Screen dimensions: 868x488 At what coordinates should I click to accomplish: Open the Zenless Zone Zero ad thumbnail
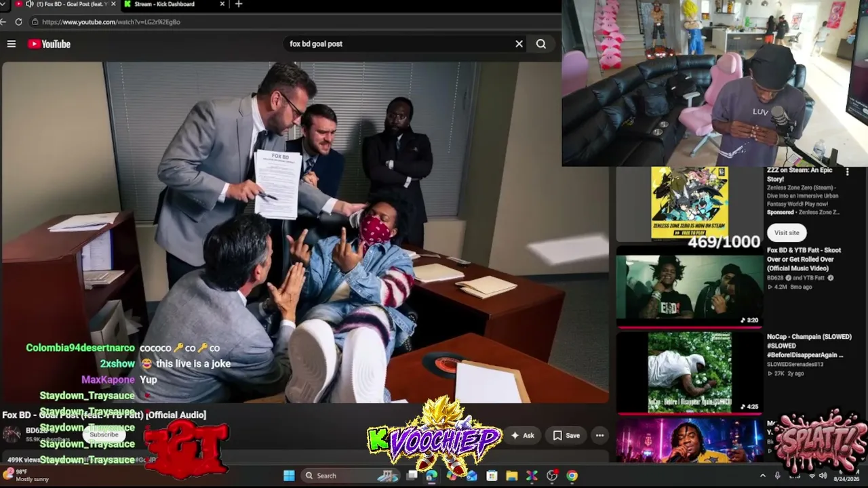pyautogui.click(x=689, y=203)
